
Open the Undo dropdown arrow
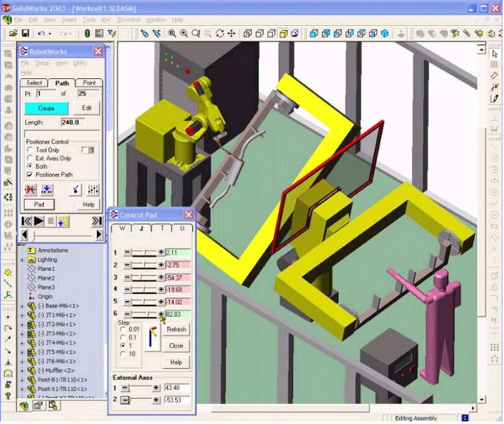50,34
